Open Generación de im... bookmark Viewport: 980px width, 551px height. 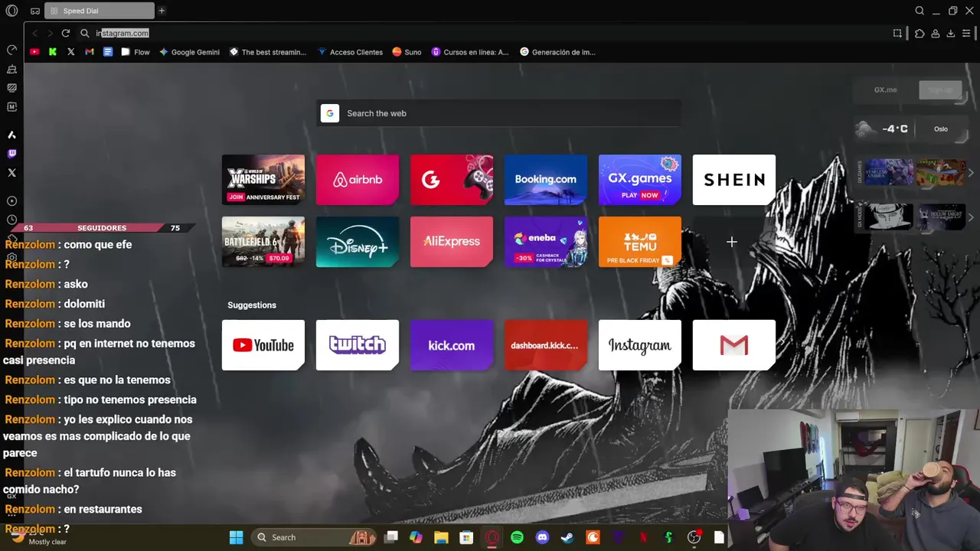[557, 52]
